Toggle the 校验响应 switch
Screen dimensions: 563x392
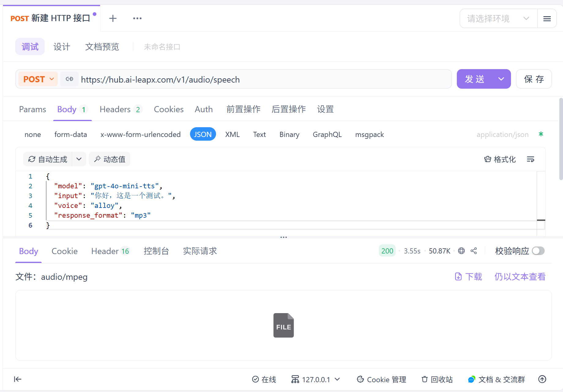(x=538, y=251)
